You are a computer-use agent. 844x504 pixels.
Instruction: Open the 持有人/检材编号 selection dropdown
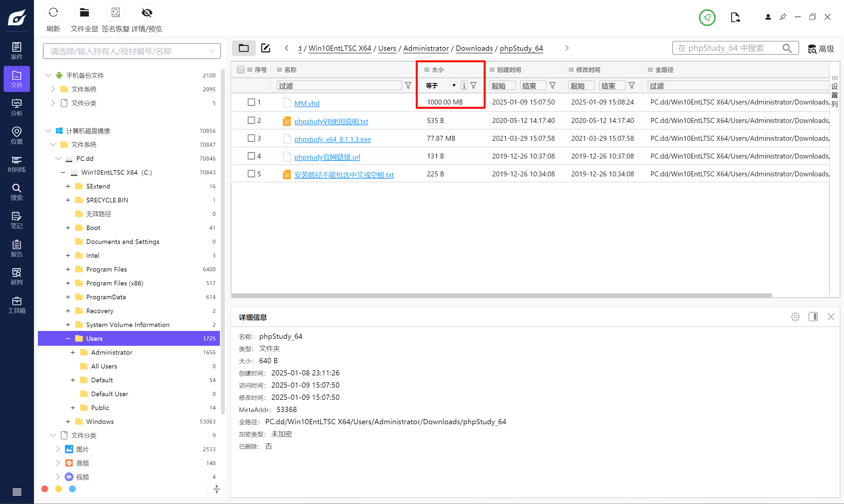(x=132, y=51)
